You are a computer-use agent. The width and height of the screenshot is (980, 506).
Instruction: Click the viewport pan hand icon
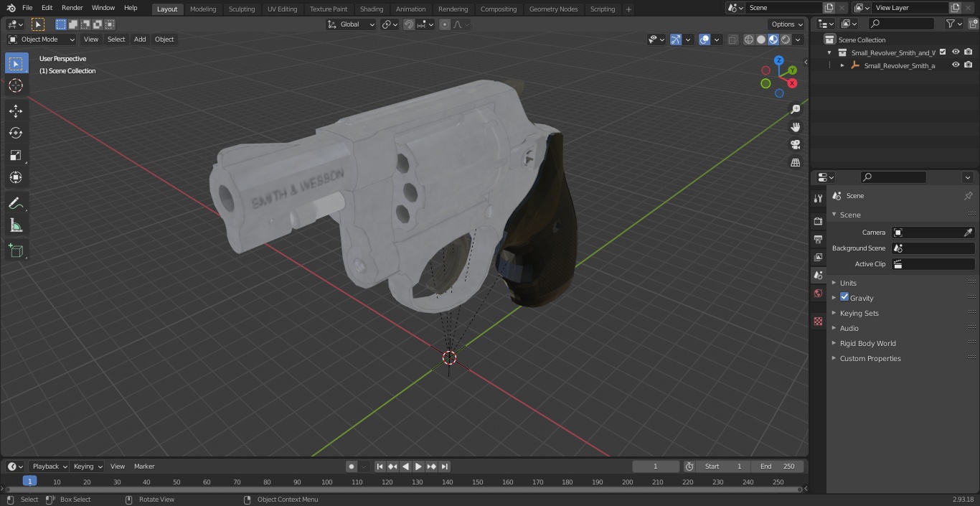[x=795, y=127]
